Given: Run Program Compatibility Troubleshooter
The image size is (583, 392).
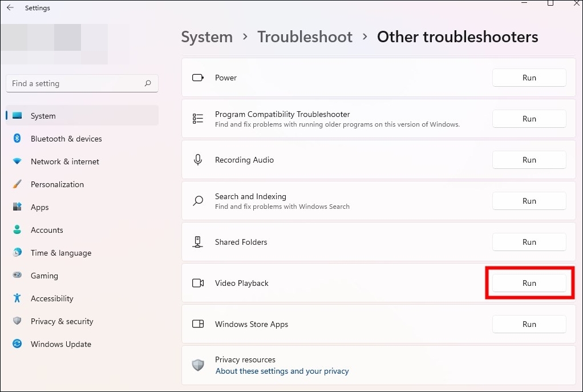Looking at the screenshot, I should pos(529,119).
